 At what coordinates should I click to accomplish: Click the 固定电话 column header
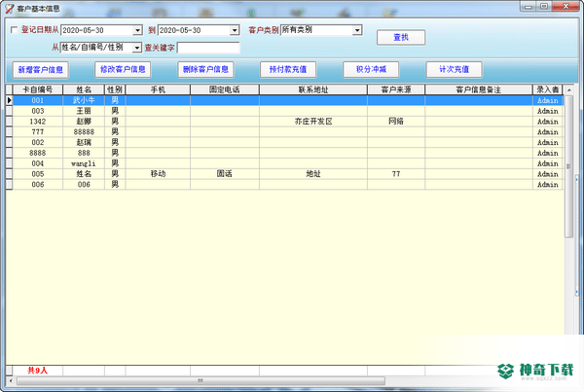click(225, 89)
